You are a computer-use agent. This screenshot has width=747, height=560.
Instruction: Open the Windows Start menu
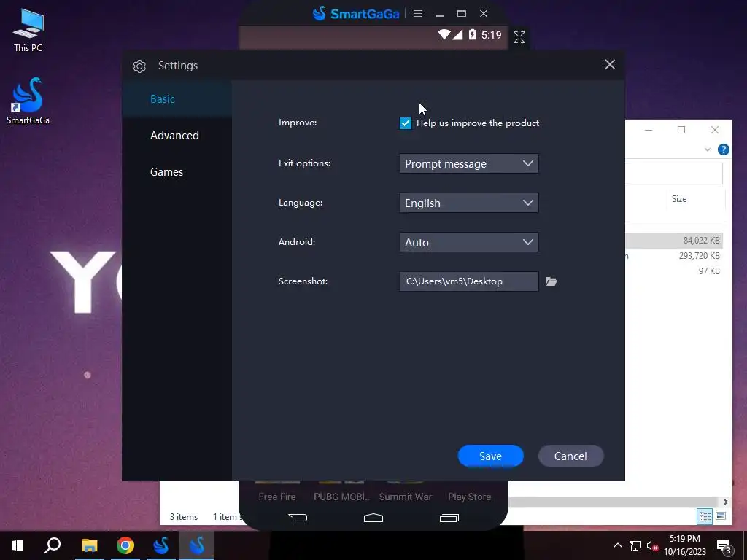18,545
